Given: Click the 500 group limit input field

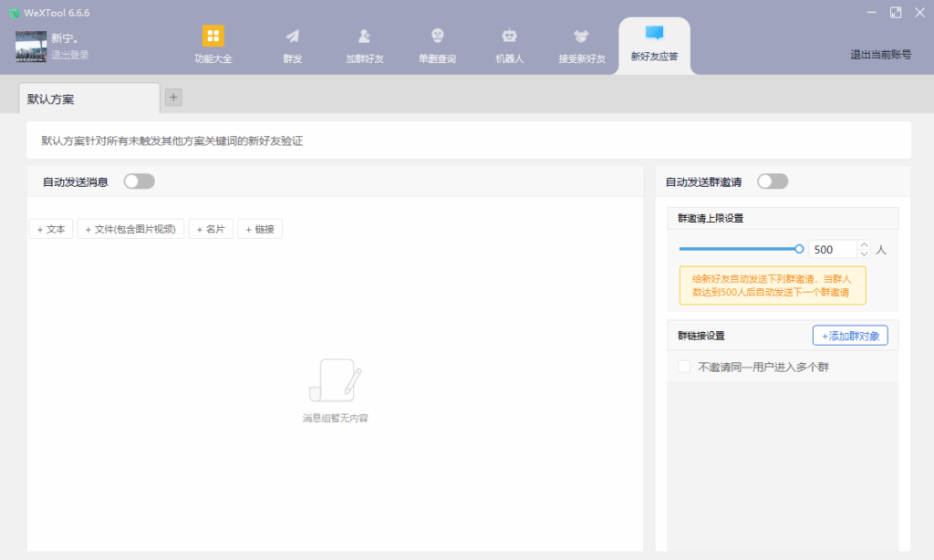Looking at the screenshot, I should coord(833,250).
